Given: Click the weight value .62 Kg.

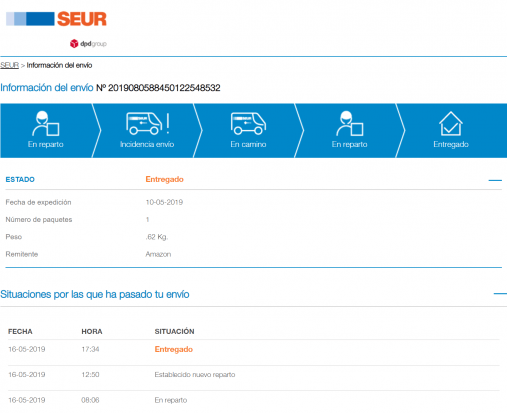Looking at the screenshot, I should coord(157,237).
